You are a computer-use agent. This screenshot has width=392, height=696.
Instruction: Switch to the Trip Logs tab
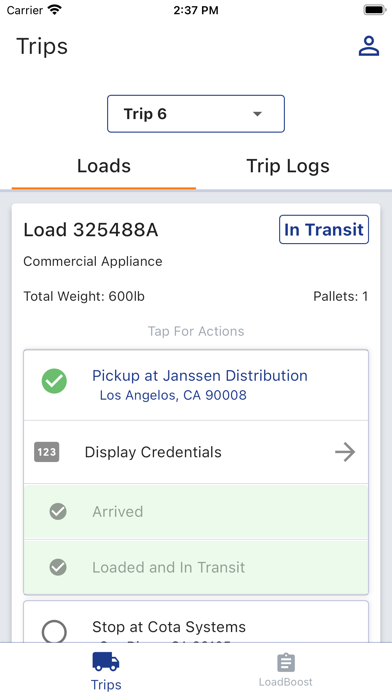click(288, 166)
